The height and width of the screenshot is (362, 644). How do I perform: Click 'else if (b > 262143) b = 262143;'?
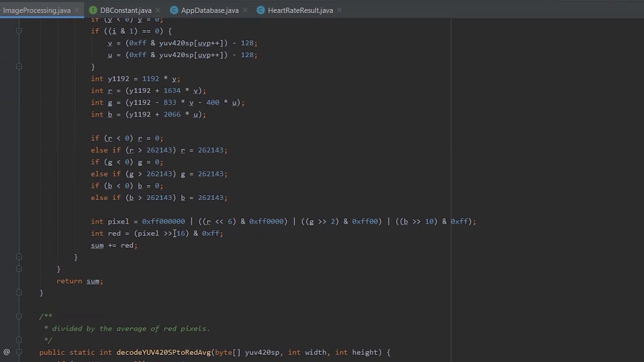coord(159,198)
